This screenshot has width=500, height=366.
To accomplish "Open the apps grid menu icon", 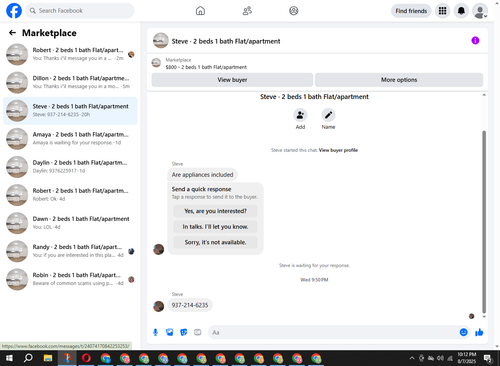I will coord(442,11).
